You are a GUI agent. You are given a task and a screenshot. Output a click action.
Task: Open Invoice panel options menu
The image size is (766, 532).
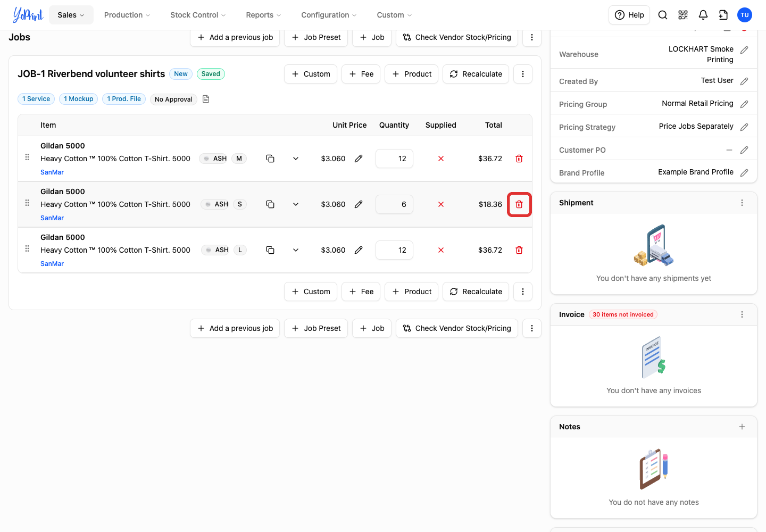(x=742, y=314)
